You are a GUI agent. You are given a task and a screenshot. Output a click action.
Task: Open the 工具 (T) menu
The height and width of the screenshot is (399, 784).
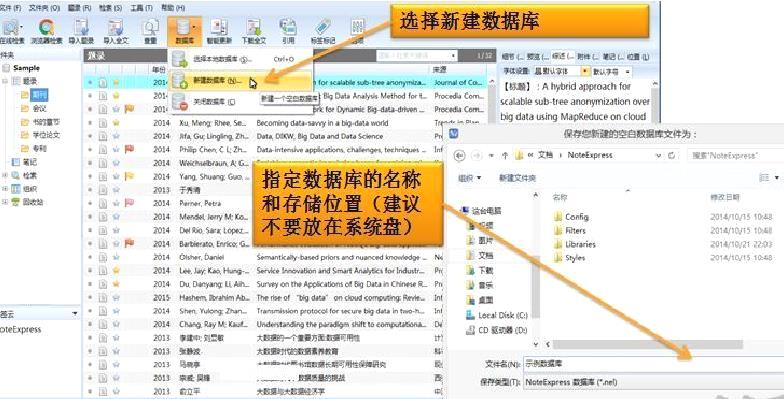[142, 8]
